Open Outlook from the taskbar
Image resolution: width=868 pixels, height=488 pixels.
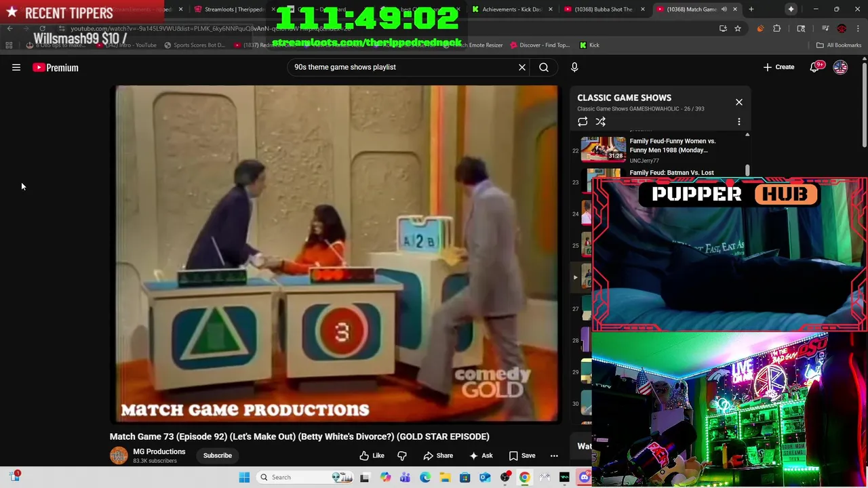[x=485, y=477]
